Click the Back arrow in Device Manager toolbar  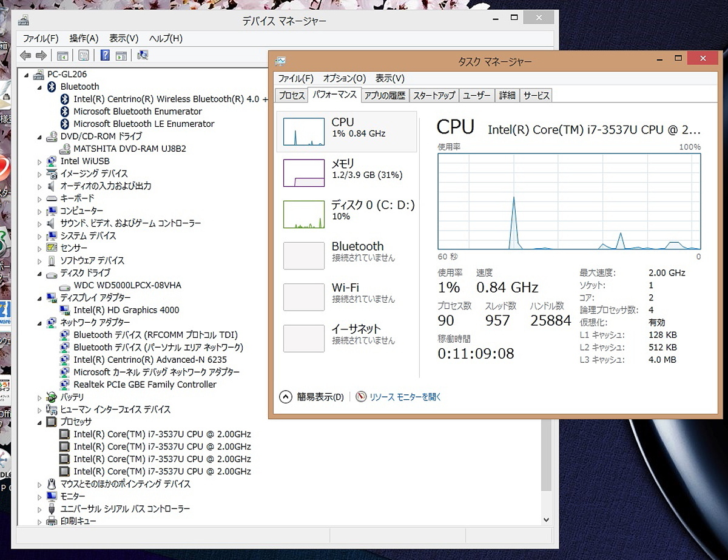[25, 56]
